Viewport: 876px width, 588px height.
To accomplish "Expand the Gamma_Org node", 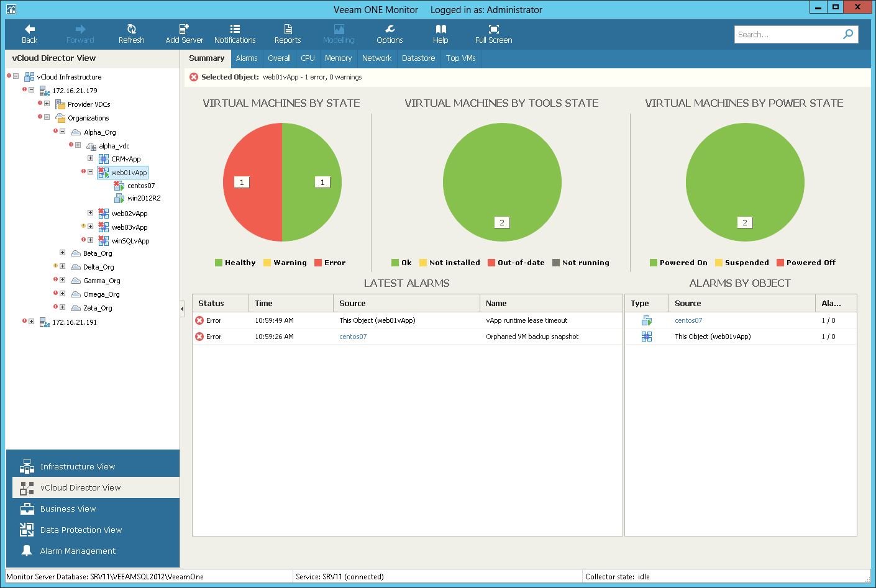I will pyautogui.click(x=62, y=280).
